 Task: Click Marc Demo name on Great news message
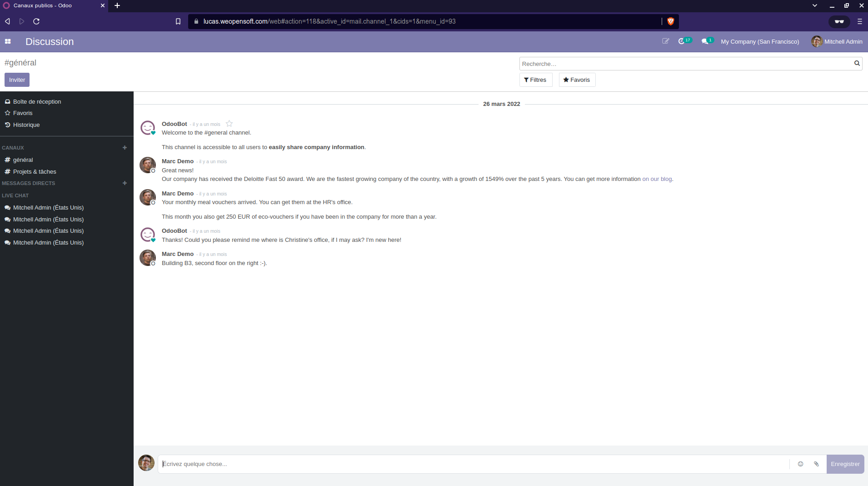click(x=178, y=161)
